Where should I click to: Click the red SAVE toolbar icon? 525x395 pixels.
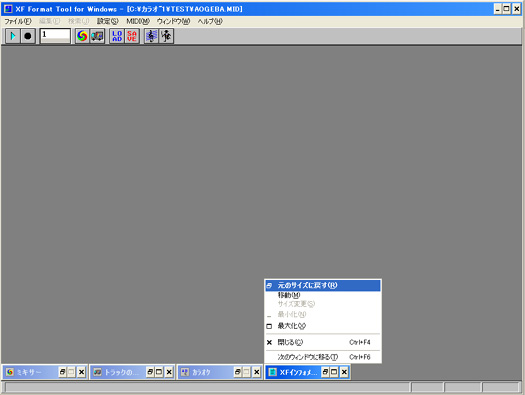click(132, 36)
